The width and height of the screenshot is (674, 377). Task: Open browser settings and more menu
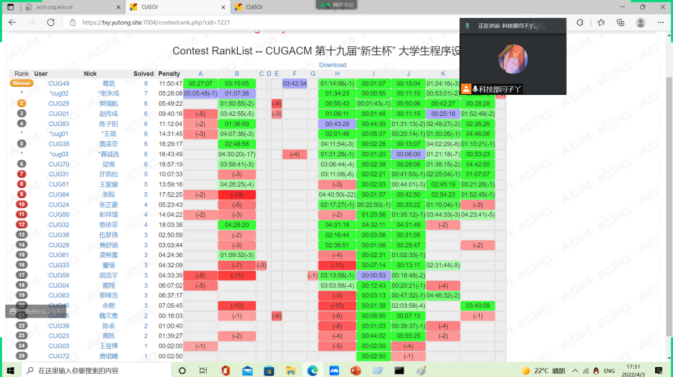[661, 22]
